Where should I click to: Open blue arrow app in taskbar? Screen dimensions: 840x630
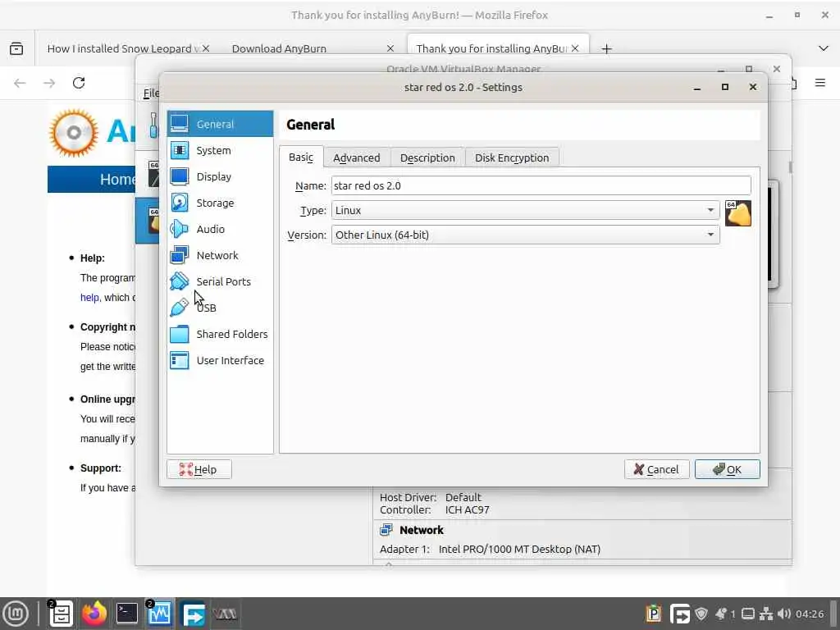[193, 614]
